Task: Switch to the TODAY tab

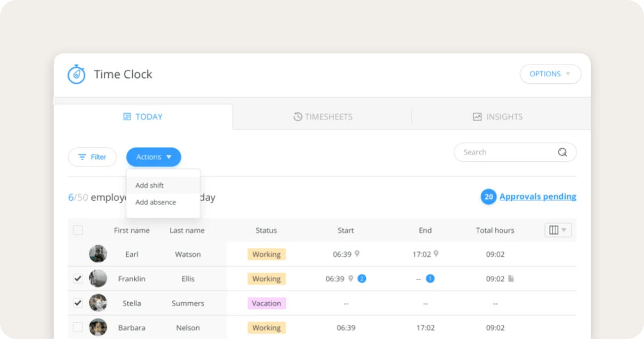Action: click(143, 117)
